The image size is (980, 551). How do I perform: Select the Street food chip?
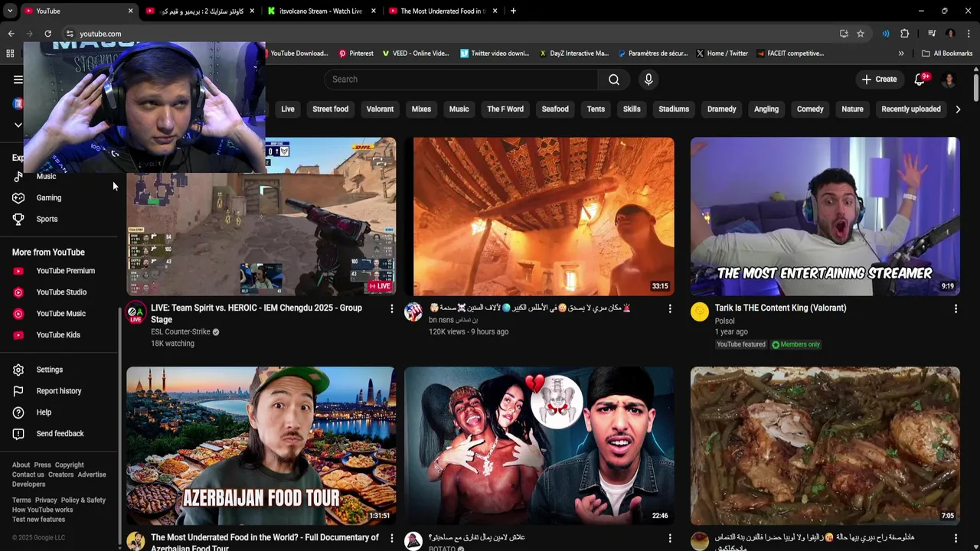[x=331, y=109]
